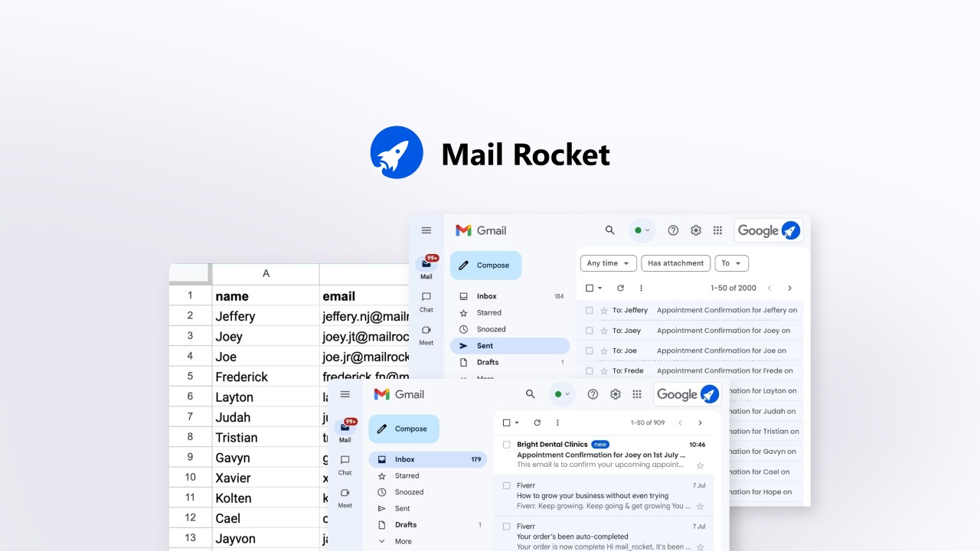The image size is (980, 551).
Task: Toggle the hamburger menu in the front Gmail window
Action: point(345,394)
